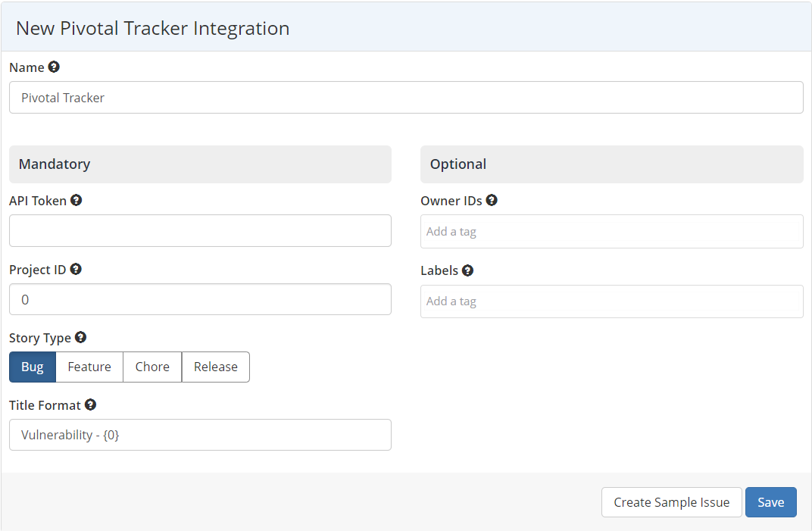
Task: Click the Name help icon
Action: [54, 67]
